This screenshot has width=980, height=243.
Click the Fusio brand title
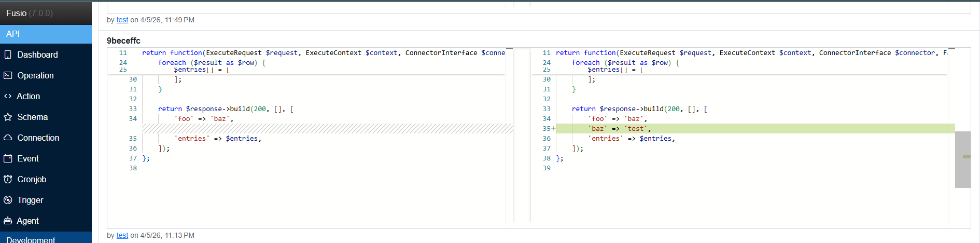coord(30,13)
